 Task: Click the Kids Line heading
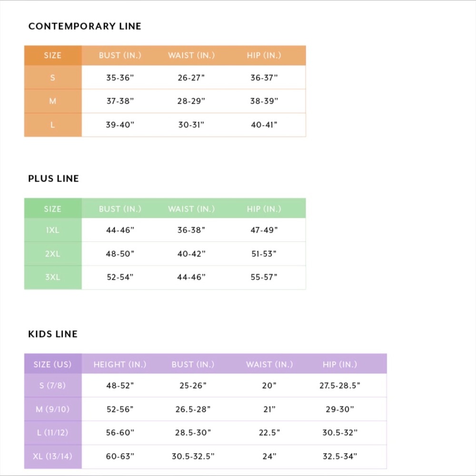[x=52, y=334]
